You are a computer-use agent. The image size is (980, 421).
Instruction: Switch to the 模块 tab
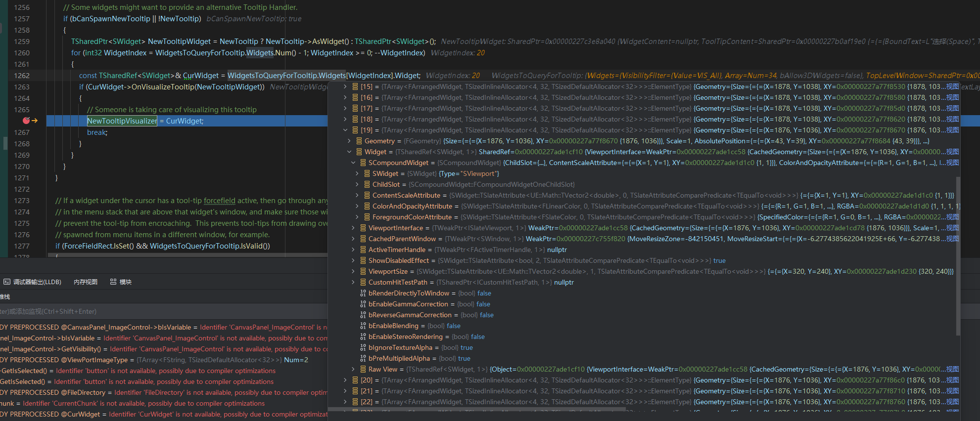tap(121, 282)
